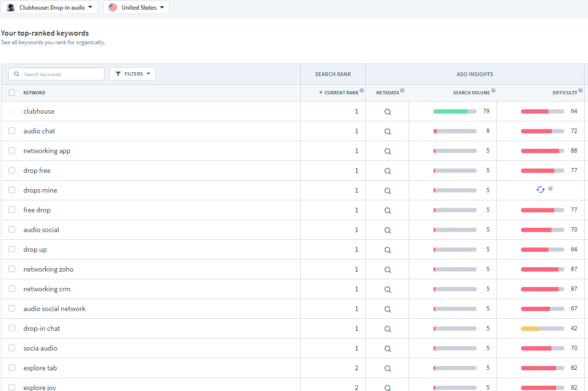Click the clubhouse keyword text

click(39, 111)
